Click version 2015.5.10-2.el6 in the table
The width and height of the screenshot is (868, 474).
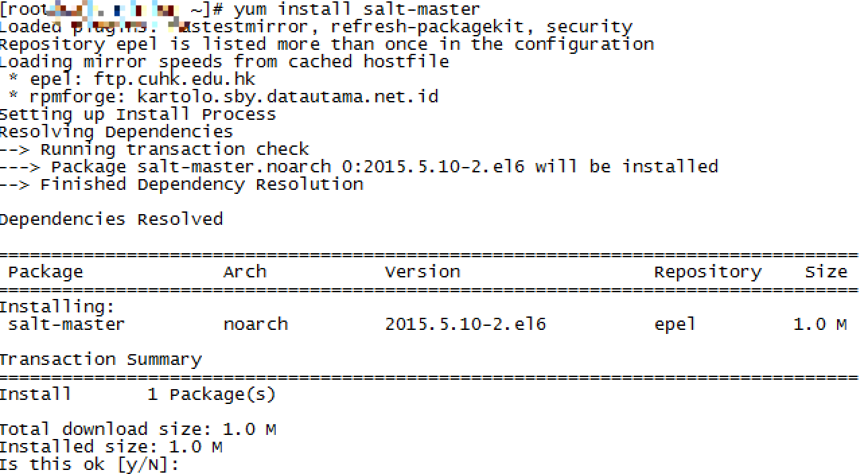[466, 324]
